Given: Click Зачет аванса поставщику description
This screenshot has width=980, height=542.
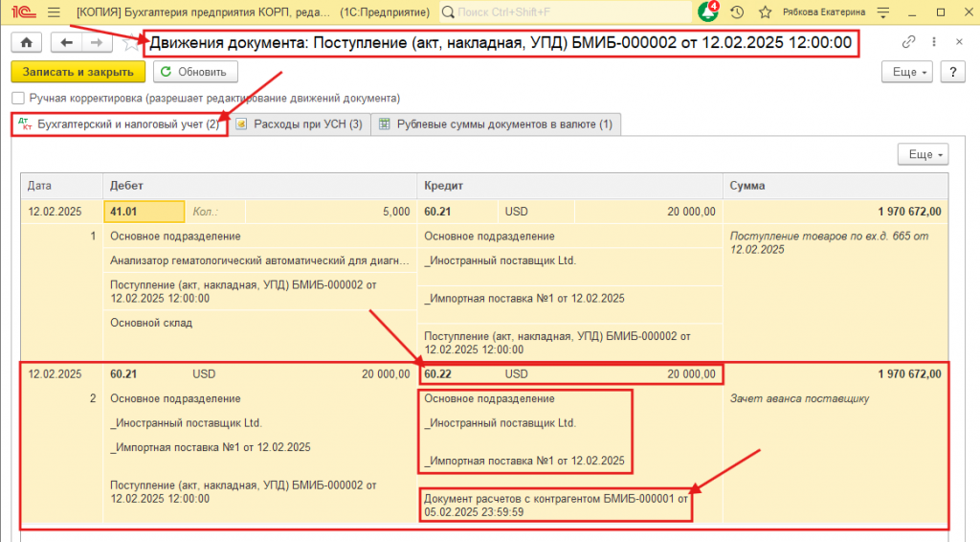Looking at the screenshot, I should click(x=799, y=399).
